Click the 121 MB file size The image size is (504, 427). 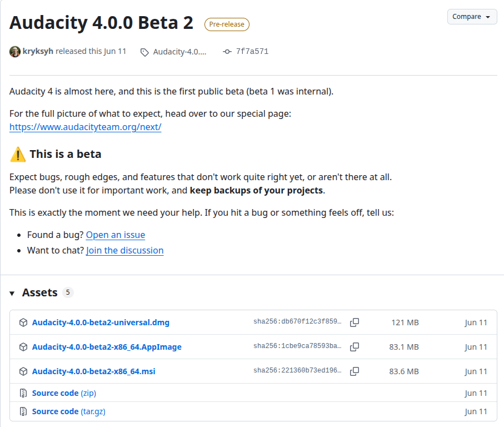point(405,322)
